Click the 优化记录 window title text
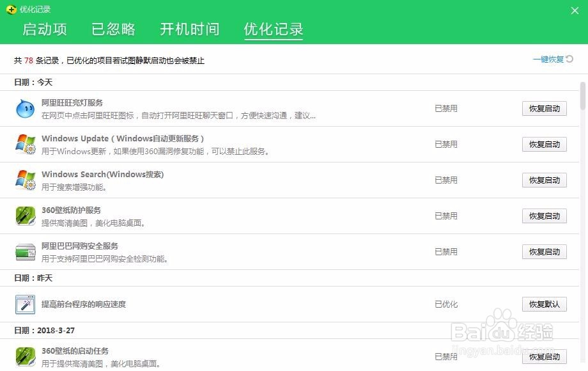 [x=35, y=10]
